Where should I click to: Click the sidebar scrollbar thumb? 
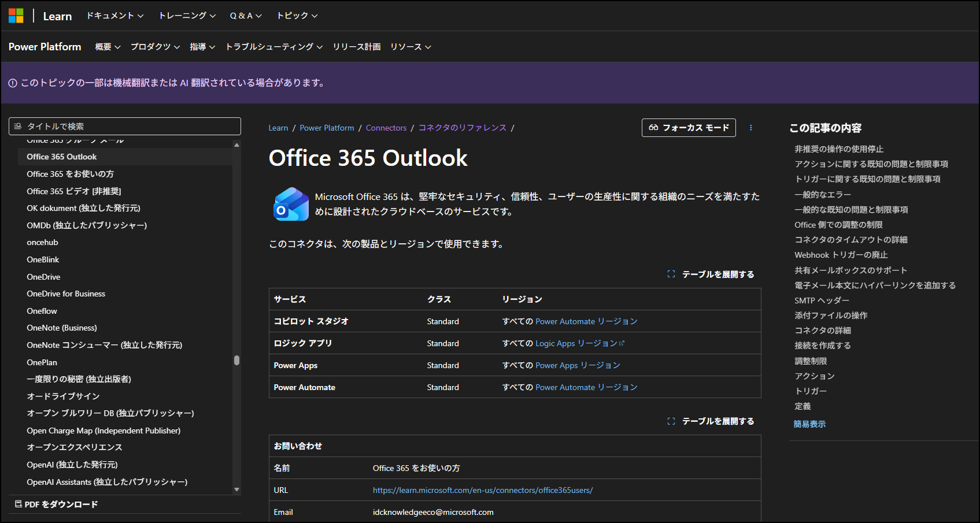pos(236,360)
